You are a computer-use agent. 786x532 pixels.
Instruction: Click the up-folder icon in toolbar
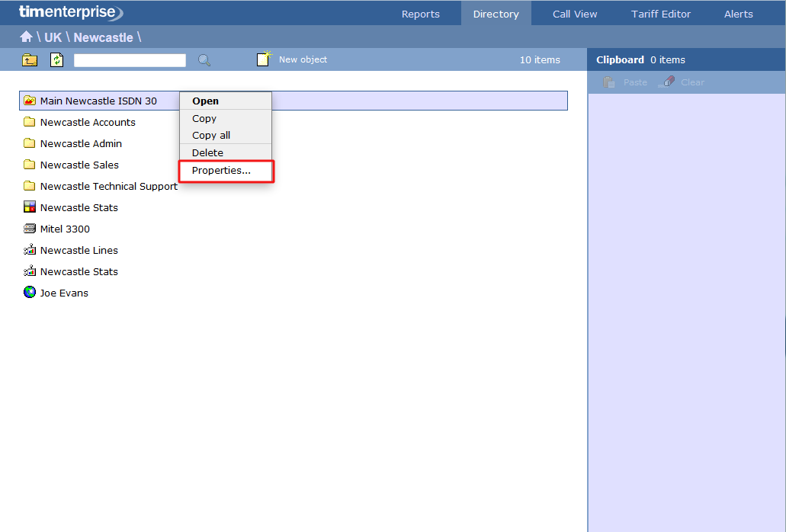pos(30,60)
